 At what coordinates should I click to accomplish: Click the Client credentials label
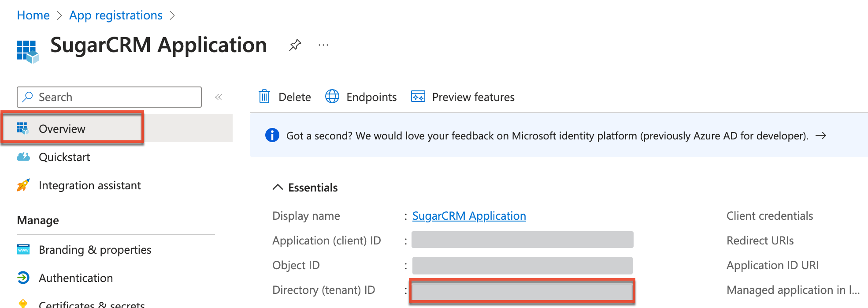click(770, 216)
